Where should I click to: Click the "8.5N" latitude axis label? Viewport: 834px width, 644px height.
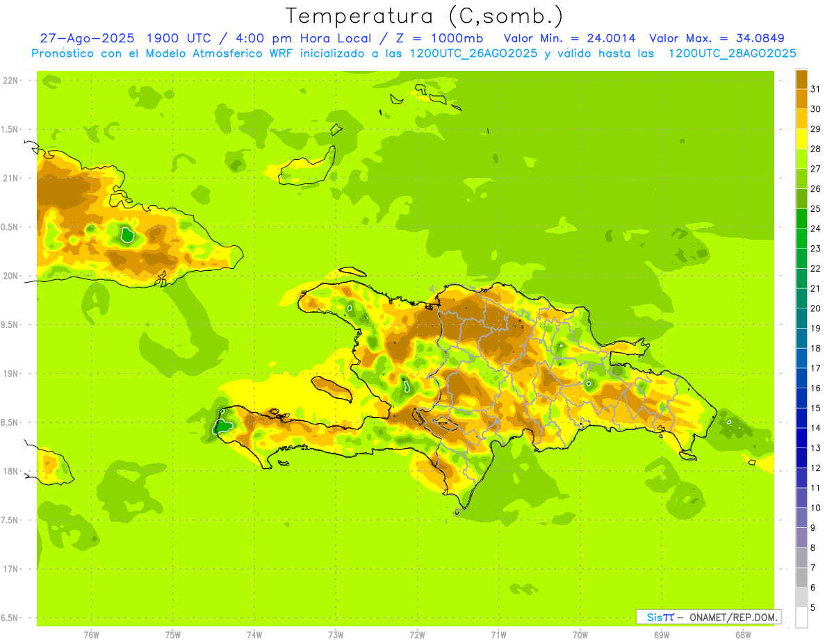pos(10,422)
